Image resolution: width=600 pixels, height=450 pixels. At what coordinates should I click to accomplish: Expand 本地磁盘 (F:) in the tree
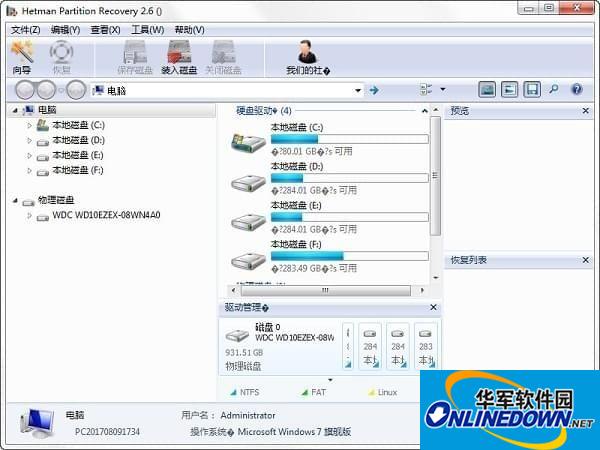point(29,170)
